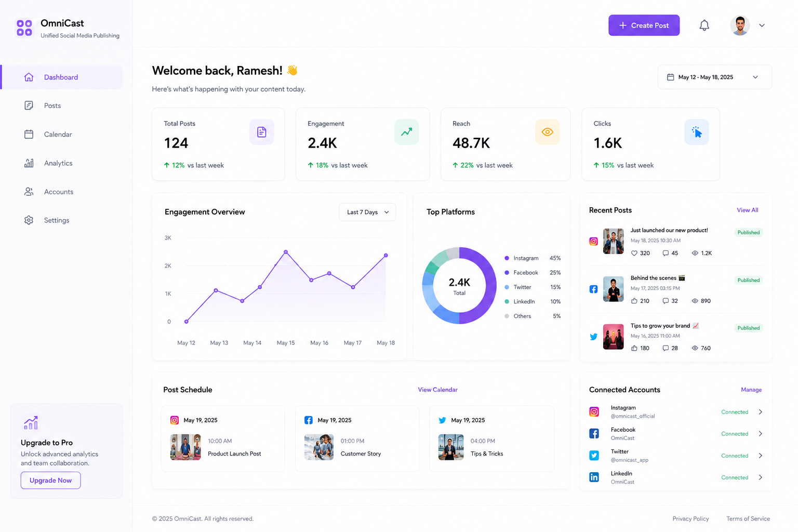Click Facebook icon beside 'Behind the scenes' post
Screen dimensions: 798x532
click(x=593, y=289)
